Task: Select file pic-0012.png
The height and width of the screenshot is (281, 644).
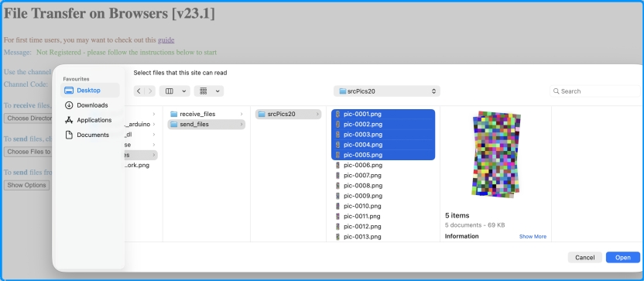Action: point(383,226)
